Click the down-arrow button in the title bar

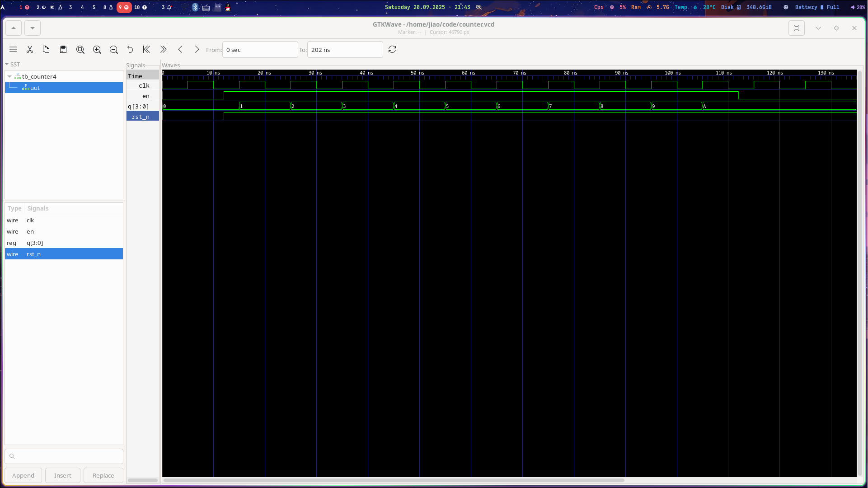33,28
